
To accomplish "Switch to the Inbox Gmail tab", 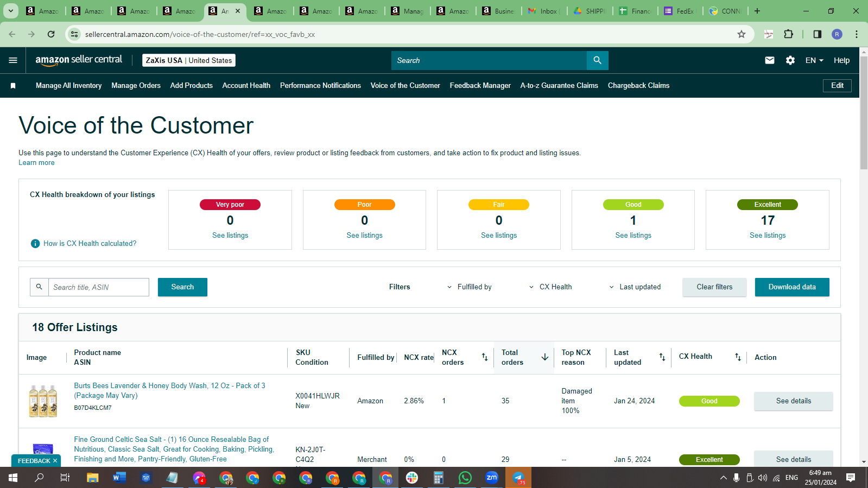I will point(544,11).
